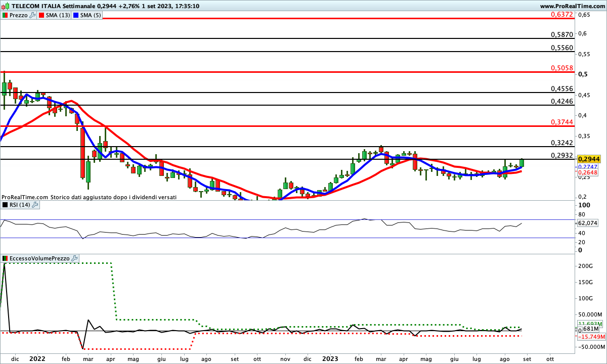Open EccessoVolumePrezzo settings wrench icon
Screen dimensions: 607x364
pyautogui.click(x=75, y=258)
